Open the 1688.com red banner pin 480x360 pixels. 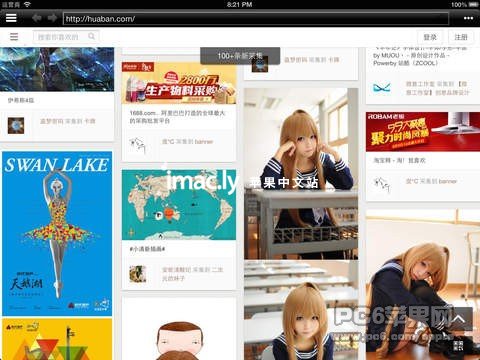point(179,83)
